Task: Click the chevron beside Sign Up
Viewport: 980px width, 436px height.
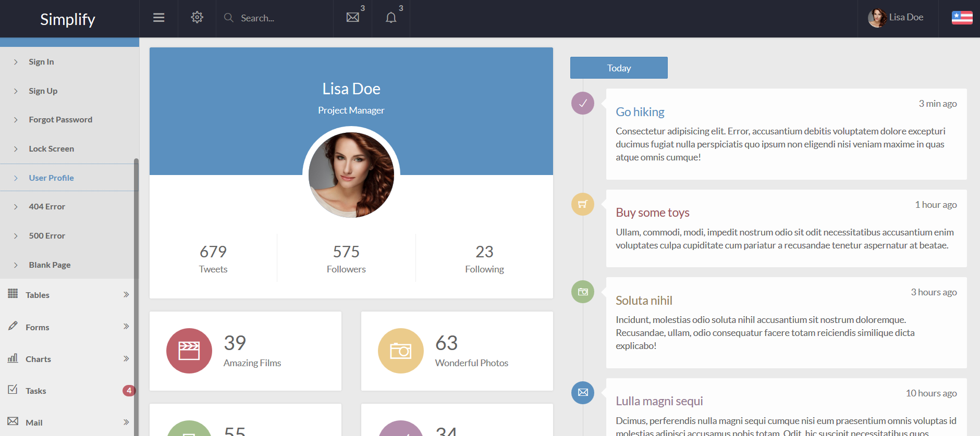Action: point(16,91)
